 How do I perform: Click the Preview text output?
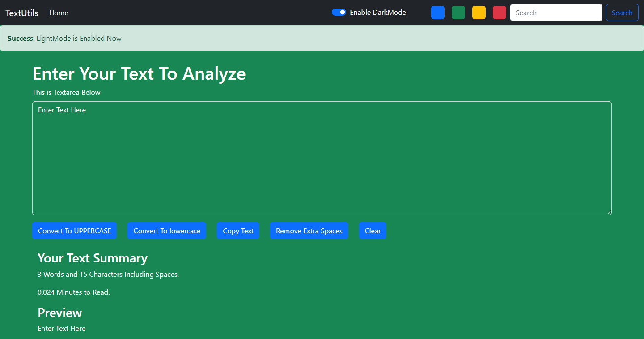(61, 328)
